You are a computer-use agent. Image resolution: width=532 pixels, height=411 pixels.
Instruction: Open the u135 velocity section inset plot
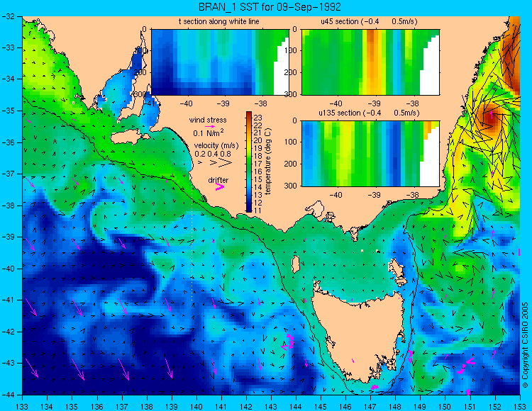[370, 154]
